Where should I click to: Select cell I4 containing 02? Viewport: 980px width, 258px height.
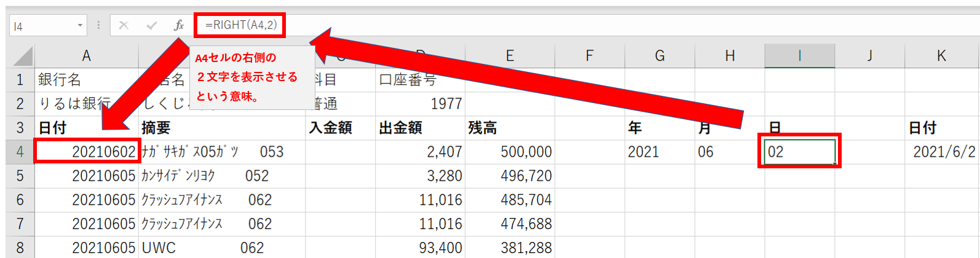(799, 152)
